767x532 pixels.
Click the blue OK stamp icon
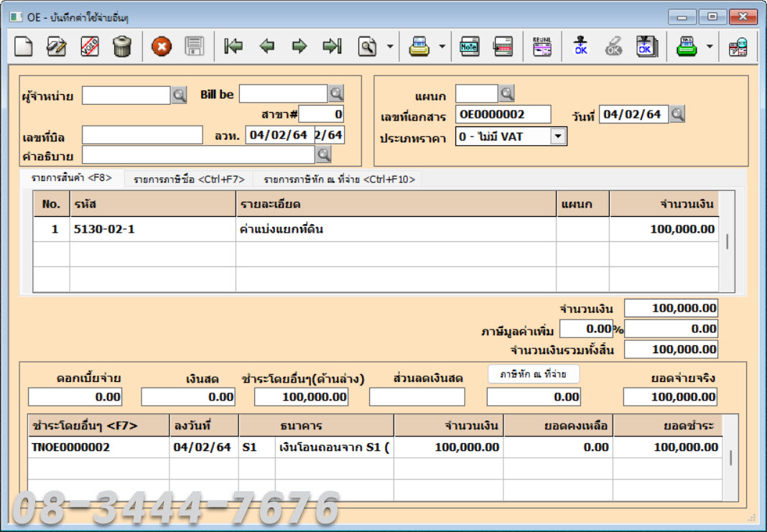click(580, 46)
